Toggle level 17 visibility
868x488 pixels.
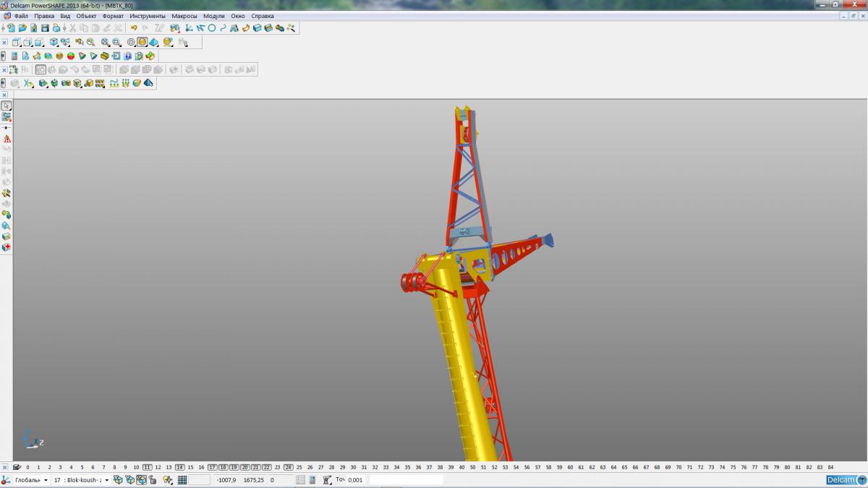pos(213,467)
